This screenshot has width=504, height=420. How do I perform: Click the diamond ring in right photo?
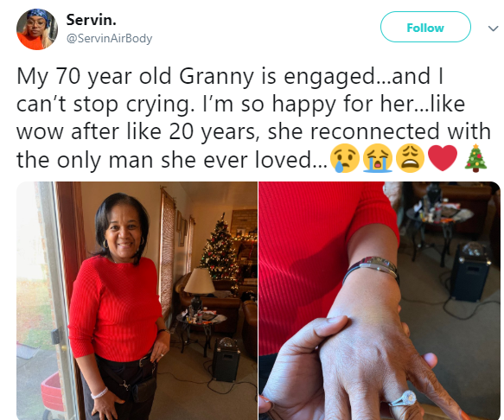[404, 398]
